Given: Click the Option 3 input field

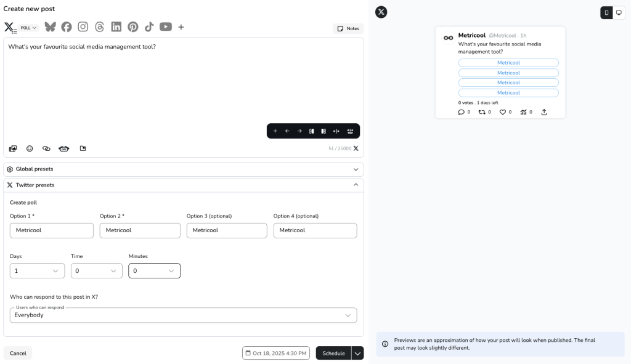Looking at the screenshot, I should 227,230.
